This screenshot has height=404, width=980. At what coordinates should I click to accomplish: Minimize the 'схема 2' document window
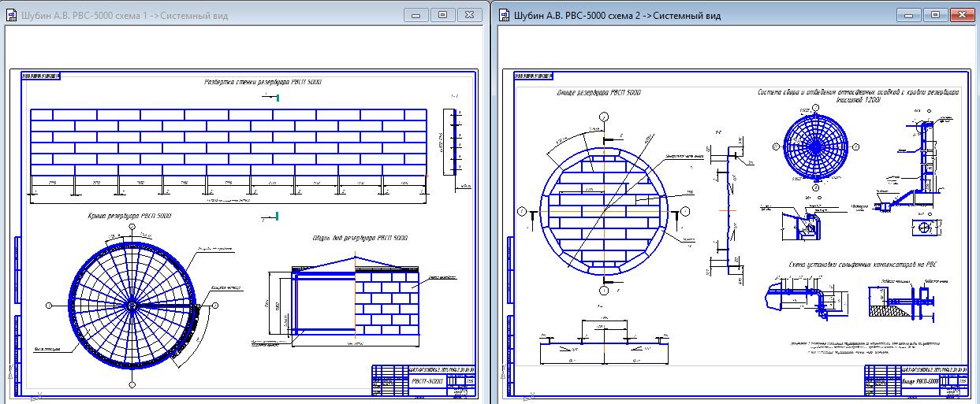tap(911, 15)
